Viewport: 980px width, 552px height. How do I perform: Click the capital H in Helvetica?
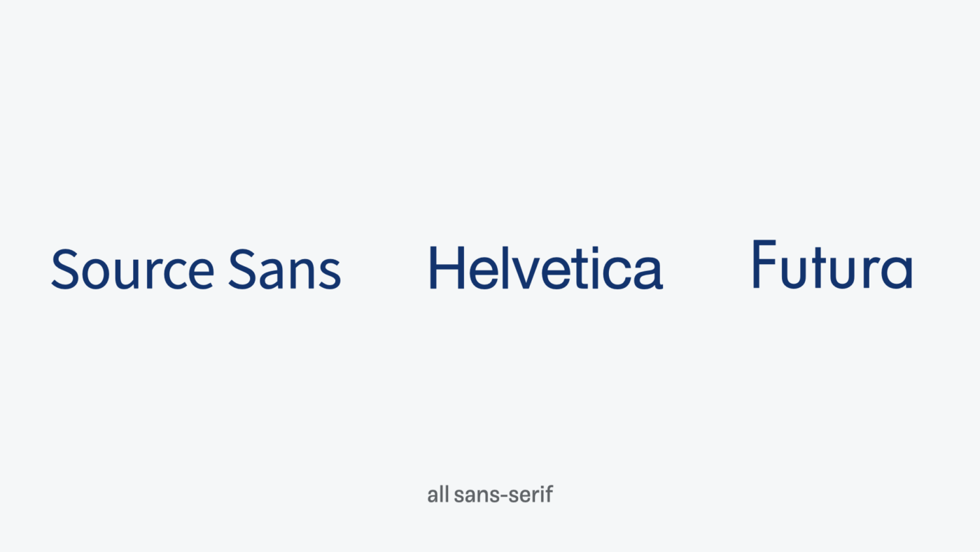[x=447, y=268]
